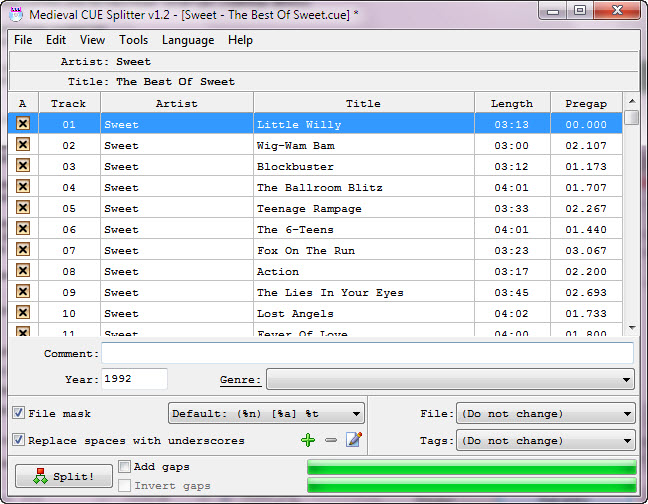648x504 pixels.
Task: Open the File menu
Action: [x=23, y=40]
